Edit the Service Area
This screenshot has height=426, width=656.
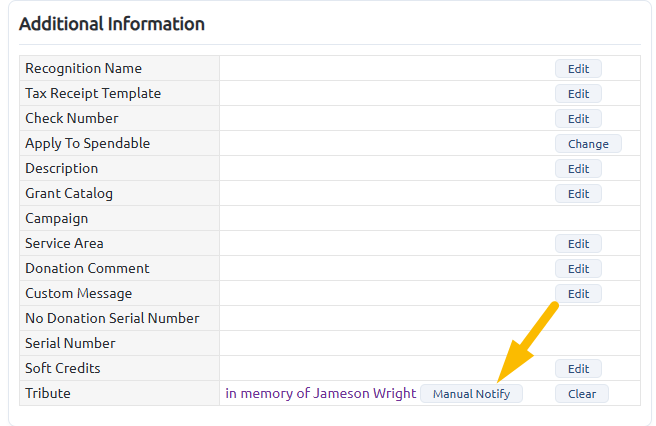pos(578,244)
